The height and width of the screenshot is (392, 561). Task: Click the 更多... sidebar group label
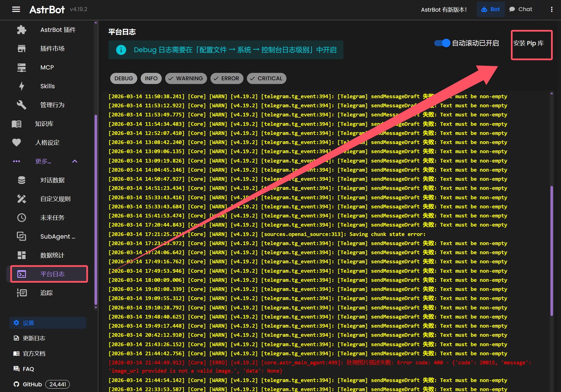(43, 161)
